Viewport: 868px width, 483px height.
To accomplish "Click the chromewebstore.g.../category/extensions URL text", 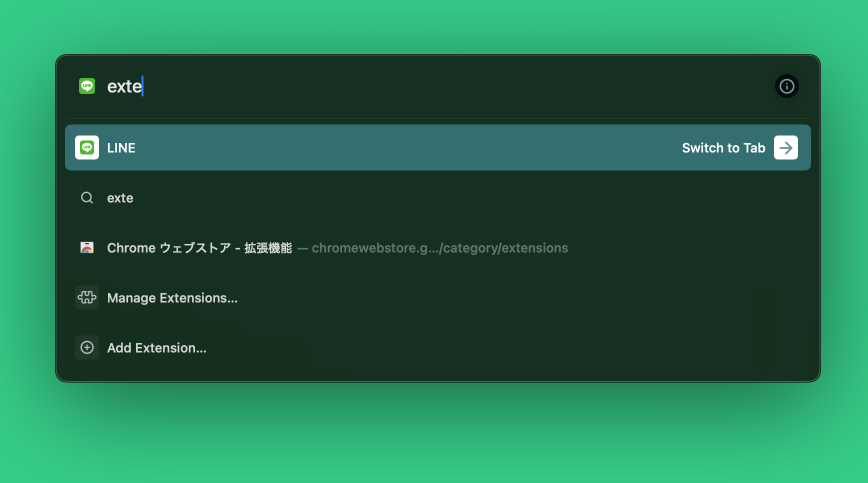I will (439, 248).
